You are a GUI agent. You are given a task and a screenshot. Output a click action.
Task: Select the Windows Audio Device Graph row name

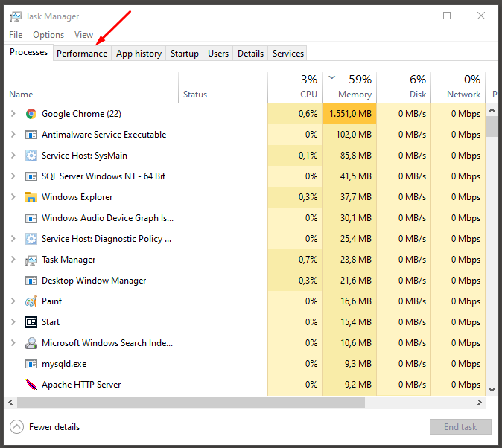tap(107, 218)
